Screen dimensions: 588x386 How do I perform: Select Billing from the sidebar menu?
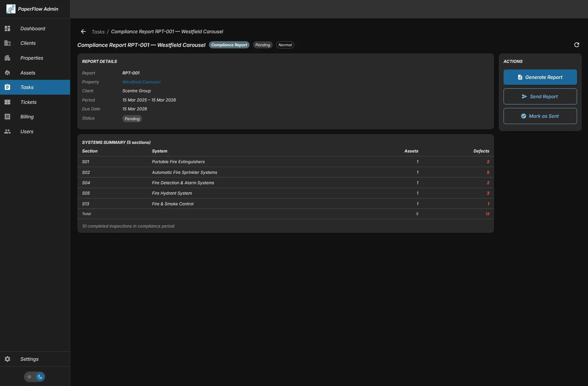click(x=27, y=117)
